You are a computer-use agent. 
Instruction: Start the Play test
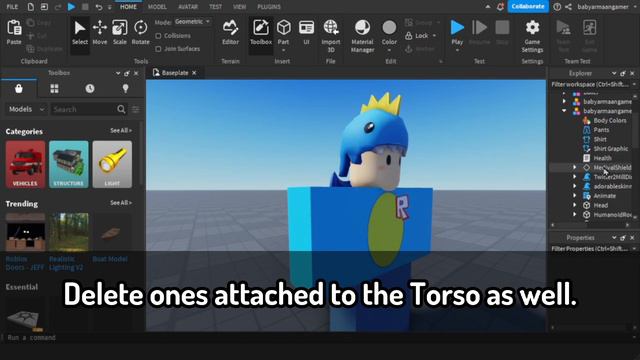pyautogui.click(x=457, y=28)
